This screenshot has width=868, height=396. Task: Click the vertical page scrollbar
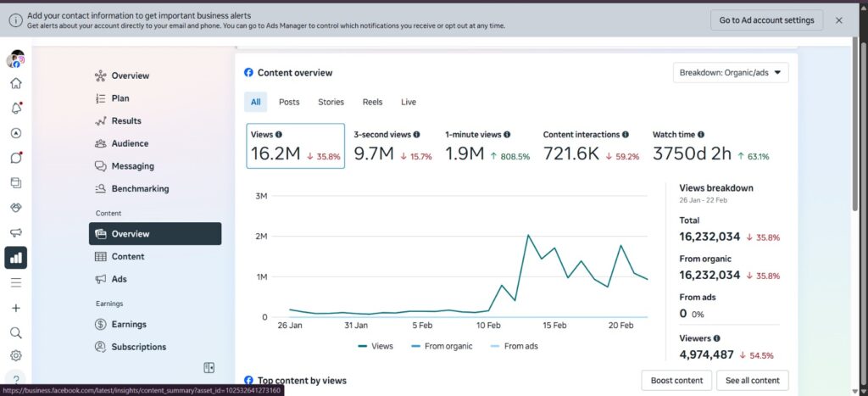click(856, 122)
